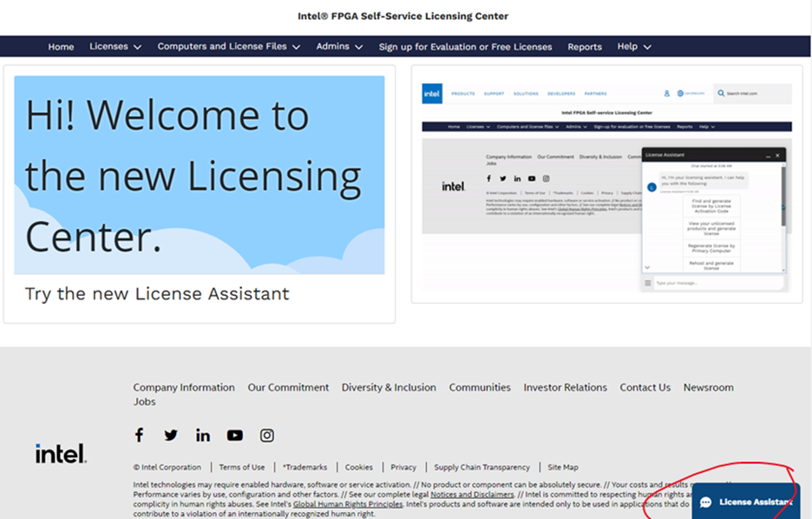Screen dimensions: 812x519
Task: Open Intel's Instagram page icon
Action: (267, 435)
